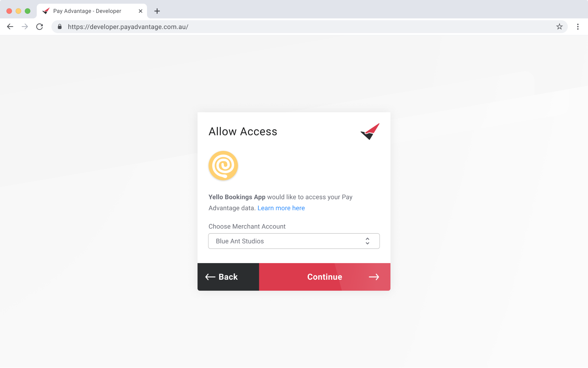Click the padlock site security icon
Image resolution: width=588 pixels, height=368 pixels.
(60, 27)
